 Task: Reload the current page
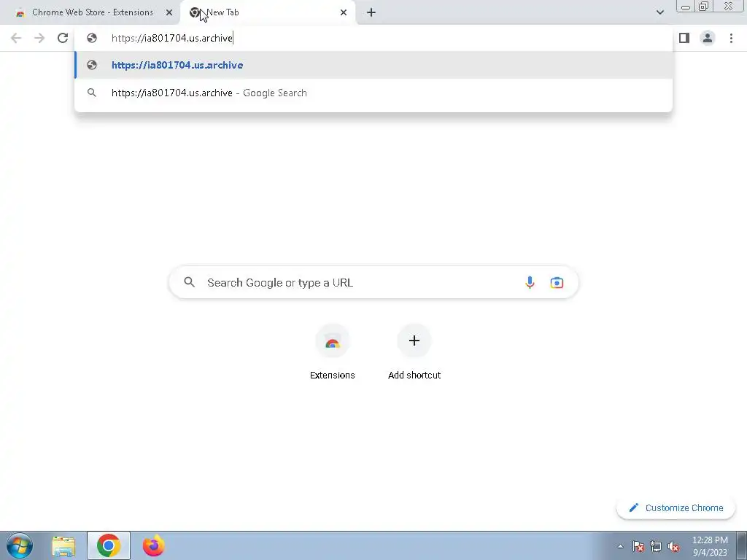tap(63, 38)
